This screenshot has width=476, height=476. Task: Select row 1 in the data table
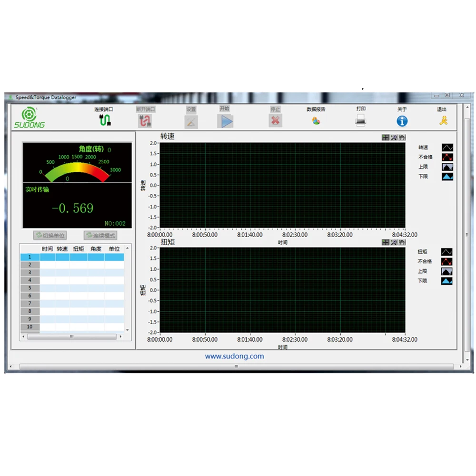coord(72,257)
